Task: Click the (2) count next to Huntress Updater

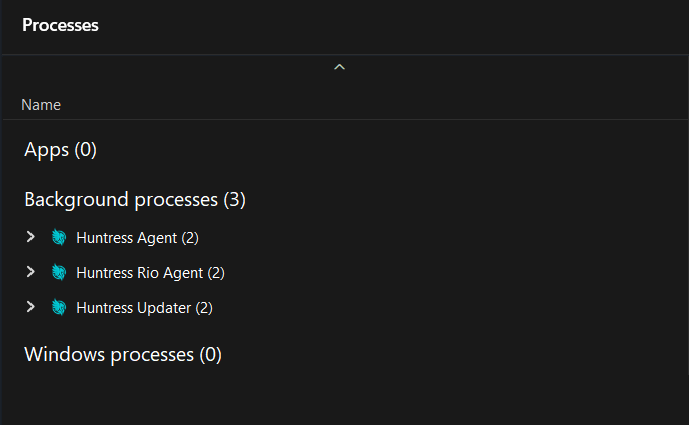Action: coord(204,308)
